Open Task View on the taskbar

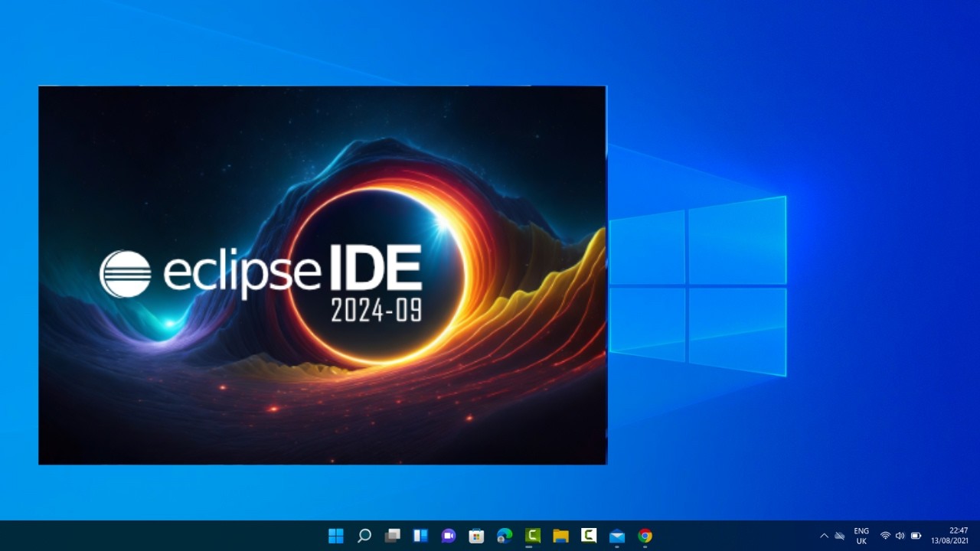point(393,536)
